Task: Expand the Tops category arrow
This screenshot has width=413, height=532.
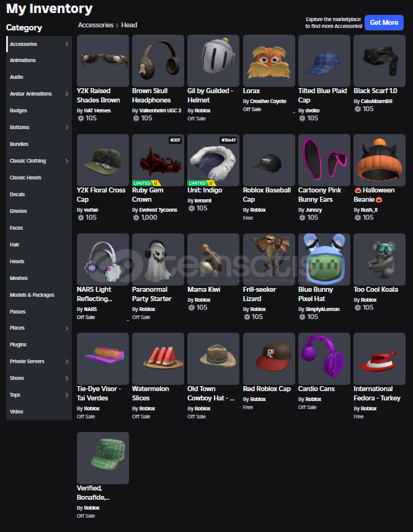Action: [67, 395]
